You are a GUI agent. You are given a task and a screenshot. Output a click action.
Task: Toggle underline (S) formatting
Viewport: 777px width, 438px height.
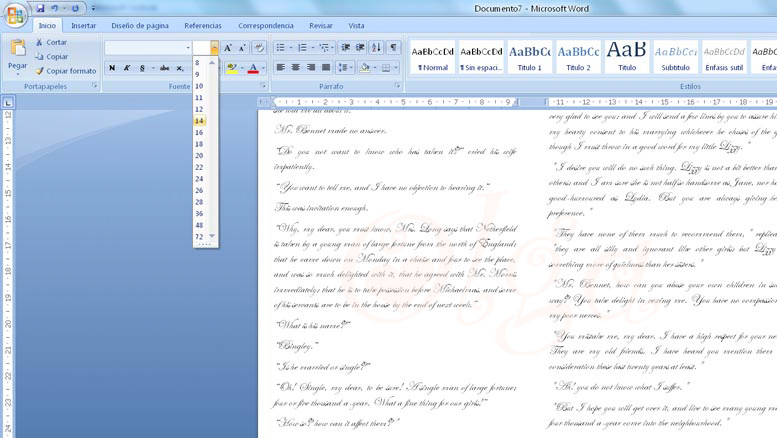point(142,68)
